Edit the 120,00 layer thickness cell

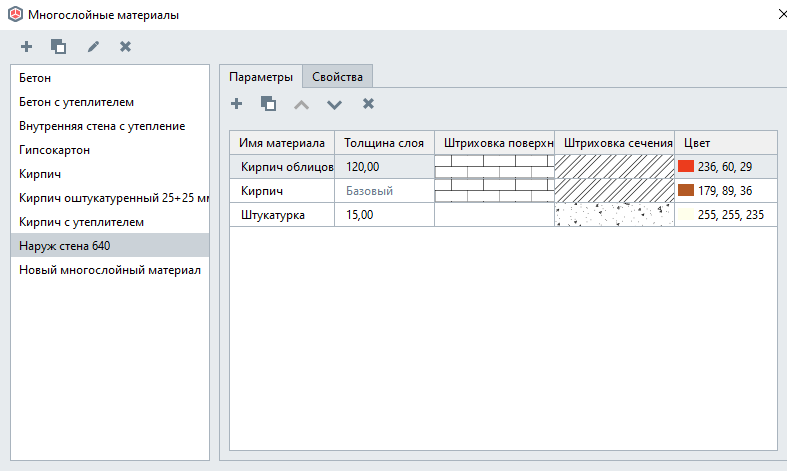click(x=384, y=166)
